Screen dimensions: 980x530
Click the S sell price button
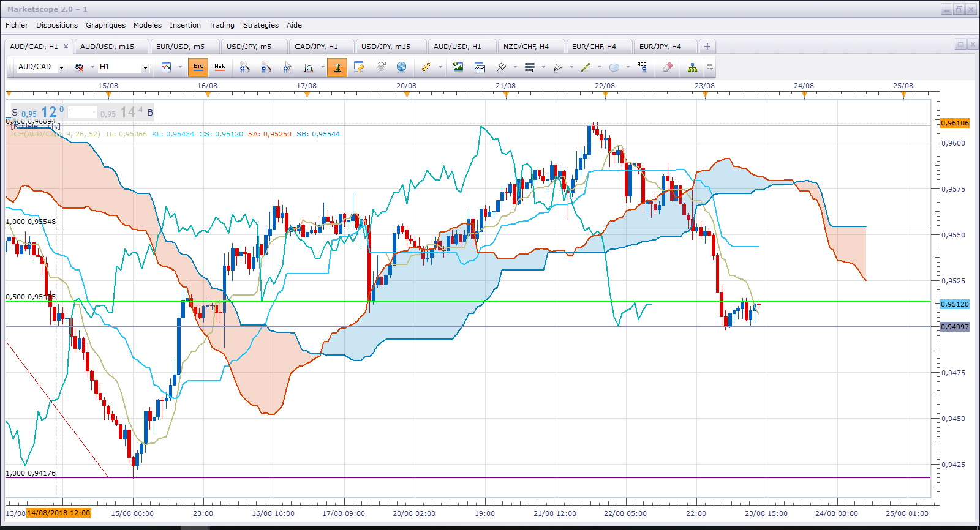37,112
